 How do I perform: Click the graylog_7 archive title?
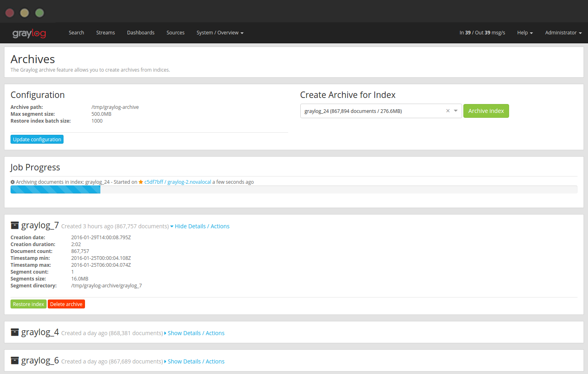coord(40,225)
